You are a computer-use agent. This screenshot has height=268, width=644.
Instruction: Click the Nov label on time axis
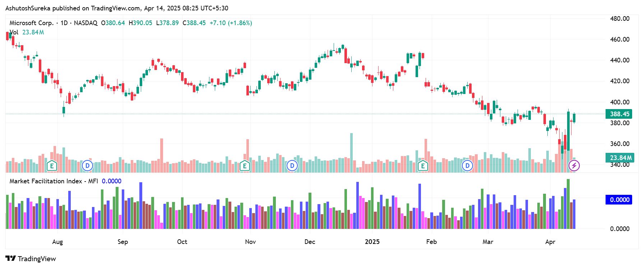coord(250,242)
